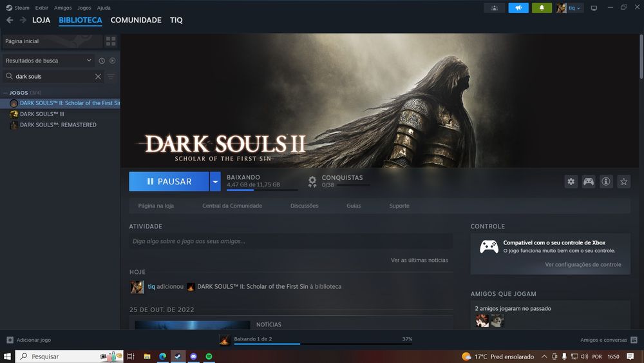Viewport: 644px width, 363px height.
Task: Click the Steam logo menu
Action: click(x=8, y=8)
